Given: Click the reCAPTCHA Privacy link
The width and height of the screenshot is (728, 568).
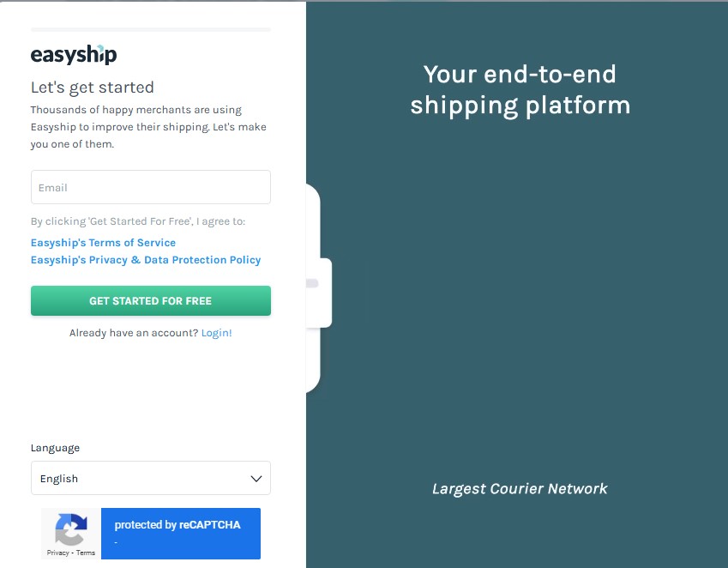Looking at the screenshot, I should (57, 553).
